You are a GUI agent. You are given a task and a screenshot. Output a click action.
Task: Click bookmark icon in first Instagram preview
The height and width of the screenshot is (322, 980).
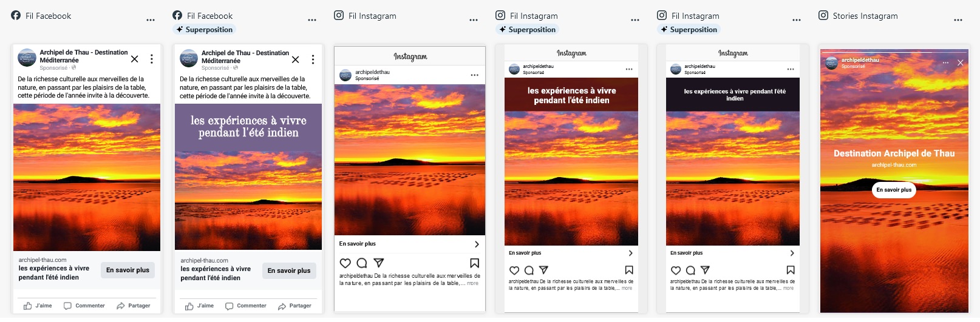tap(474, 263)
